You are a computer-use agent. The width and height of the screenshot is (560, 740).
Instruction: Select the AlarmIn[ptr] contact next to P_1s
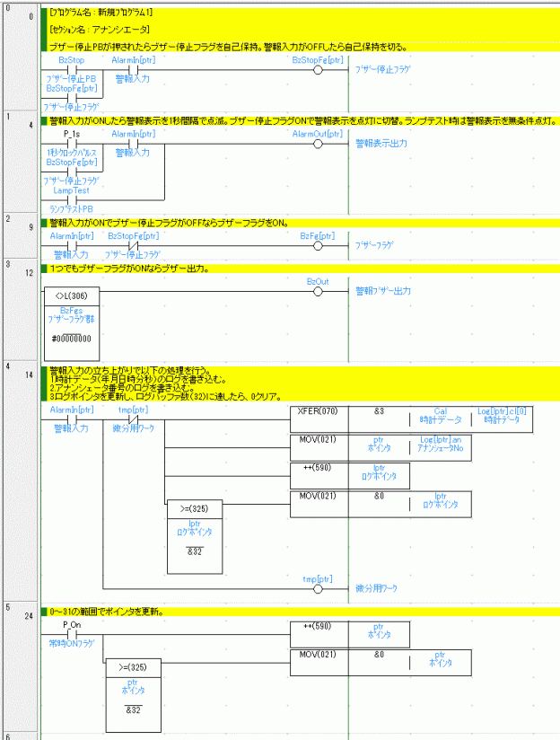pyautogui.click(x=133, y=144)
